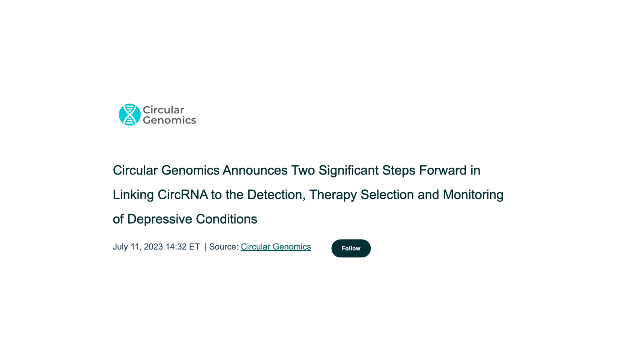Follow Circular Genomics with the Follow button
Image resolution: width=644 pixels, height=362 pixels.
tap(351, 248)
